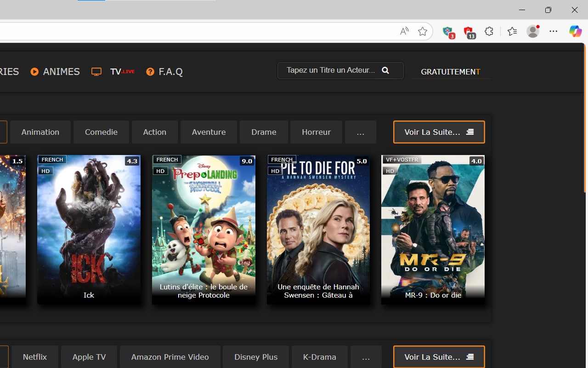The width and height of the screenshot is (588, 368).
Task: Select the Horreur genre tab
Action: click(316, 132)
